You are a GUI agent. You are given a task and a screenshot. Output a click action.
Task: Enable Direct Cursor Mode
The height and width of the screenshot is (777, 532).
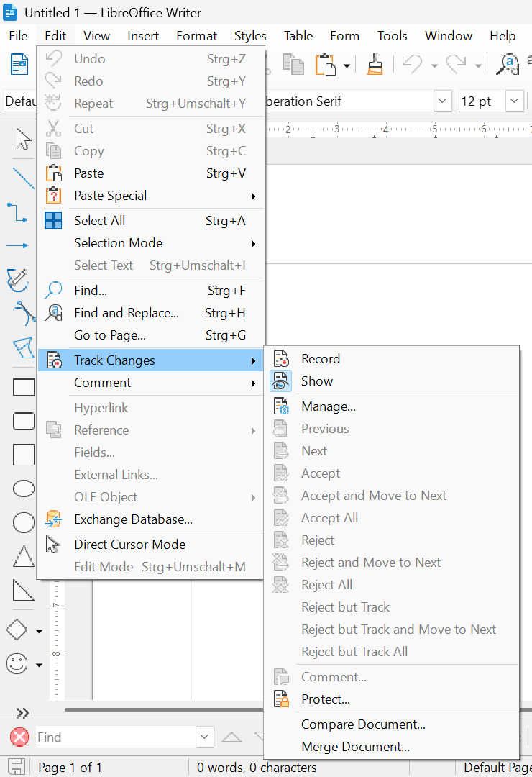click(129, 545)
